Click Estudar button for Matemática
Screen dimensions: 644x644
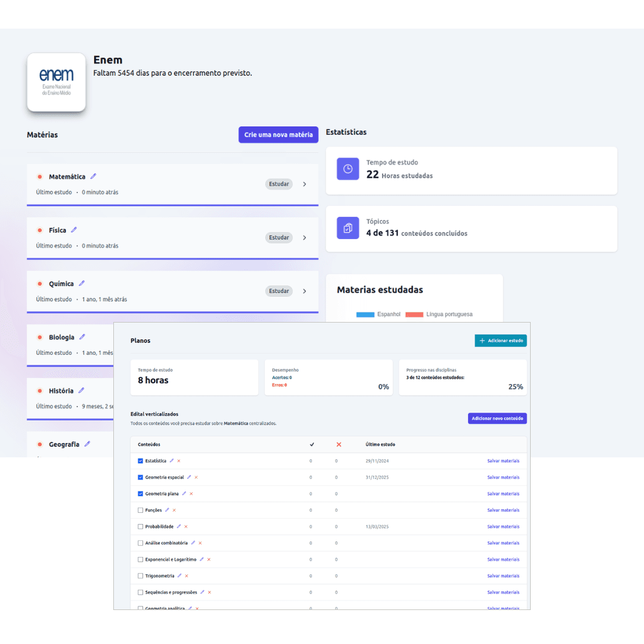coord(279,184)
